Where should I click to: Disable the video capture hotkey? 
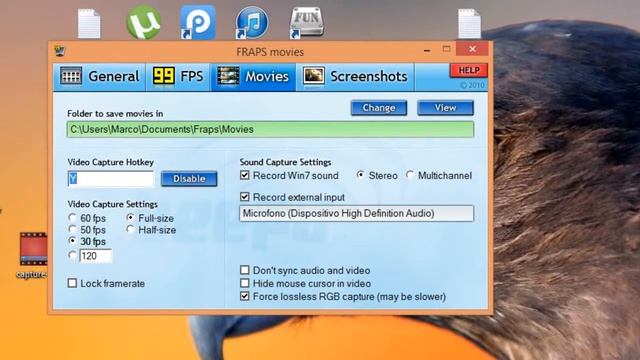(x=189, y=179)
